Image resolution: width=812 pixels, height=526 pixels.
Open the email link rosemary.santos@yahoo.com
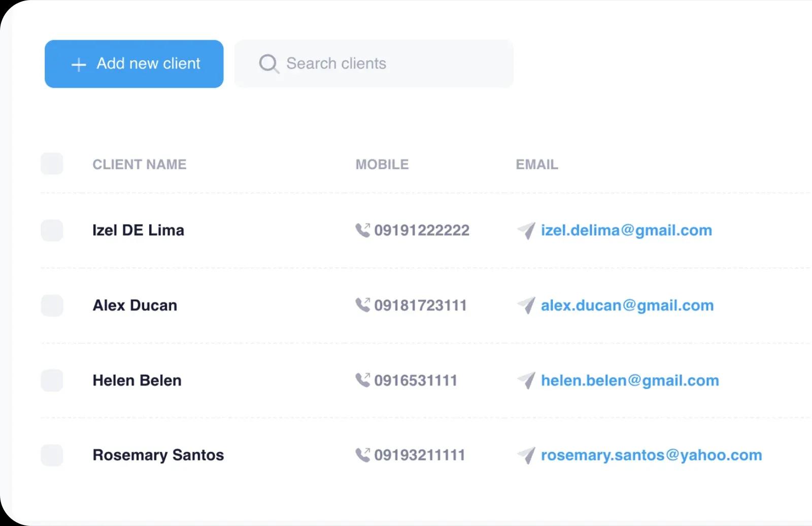click(650, 455)
